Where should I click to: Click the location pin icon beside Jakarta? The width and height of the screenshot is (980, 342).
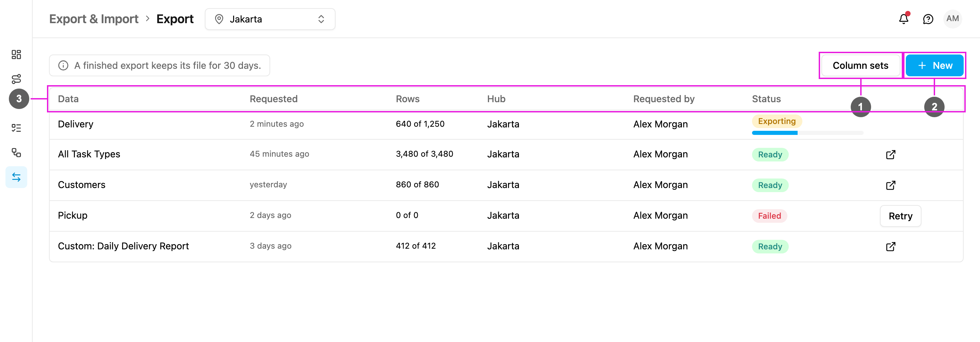coord(219,19)
